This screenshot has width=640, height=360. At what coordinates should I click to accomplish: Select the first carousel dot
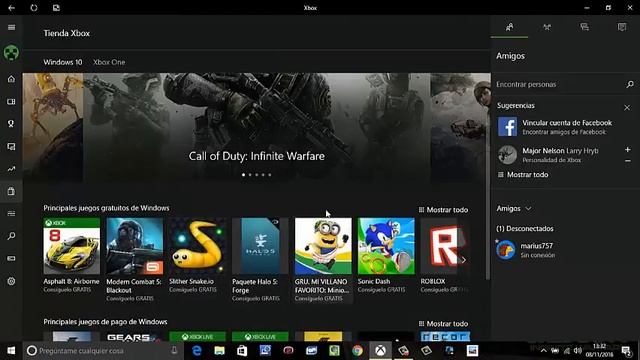244,175
